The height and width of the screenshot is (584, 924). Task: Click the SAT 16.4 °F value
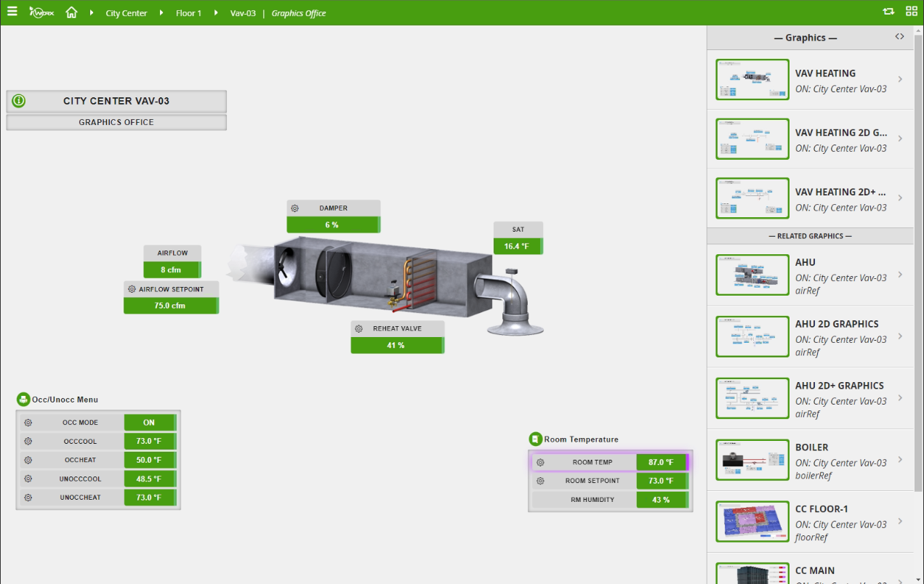click(518, 246)
